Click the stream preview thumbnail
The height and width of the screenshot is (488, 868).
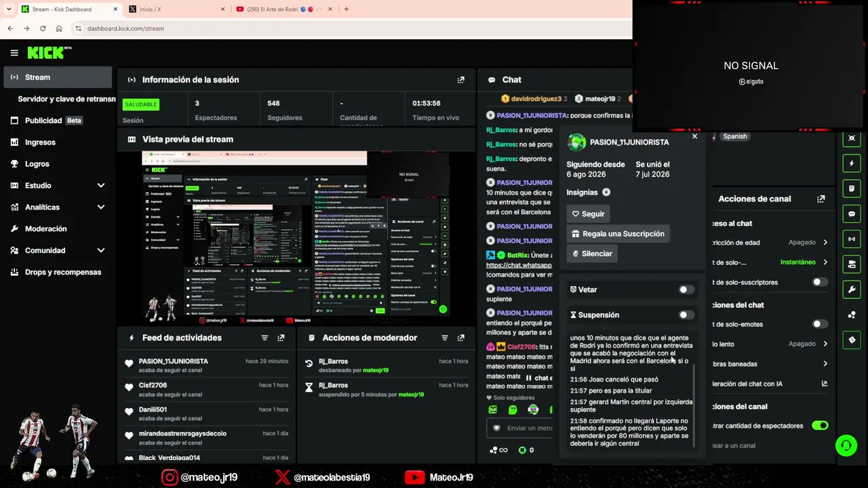pos(296,237)
